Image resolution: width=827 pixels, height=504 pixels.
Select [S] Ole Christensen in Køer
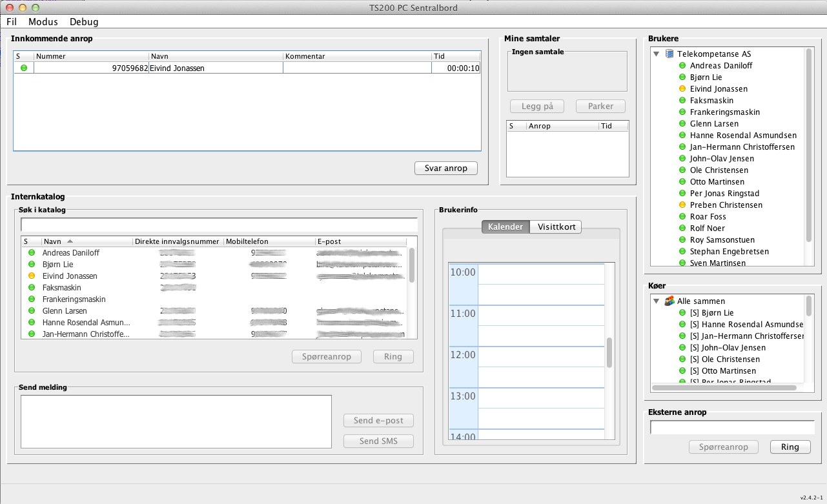[x=725, y=359]
